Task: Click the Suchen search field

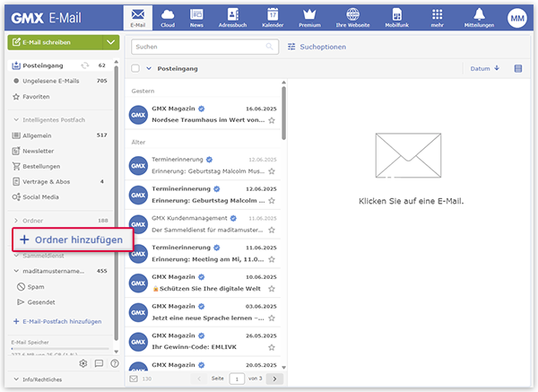Action: pos(204,47)
